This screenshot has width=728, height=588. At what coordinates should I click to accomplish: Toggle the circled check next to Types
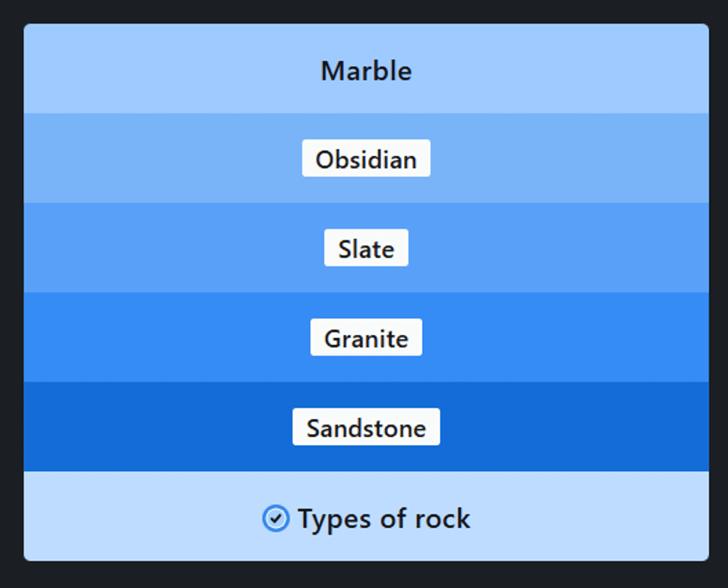click(275, 519)
